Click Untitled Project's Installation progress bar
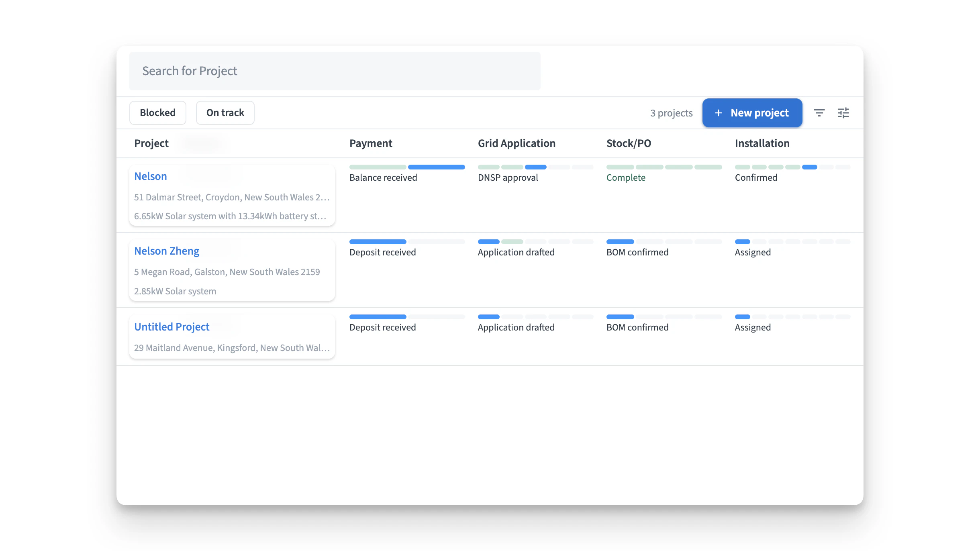Viewport: 980px width, 551px height. (x=793, y=317)
